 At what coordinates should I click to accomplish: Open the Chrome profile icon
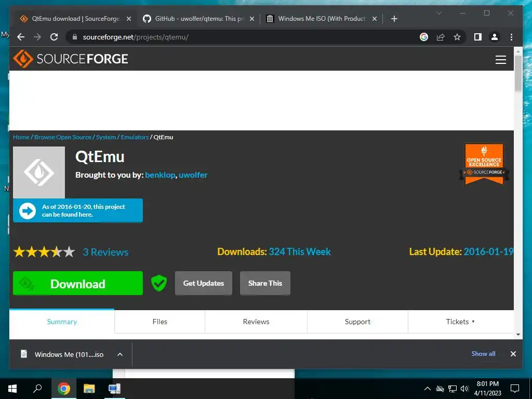tap(495, 37)
